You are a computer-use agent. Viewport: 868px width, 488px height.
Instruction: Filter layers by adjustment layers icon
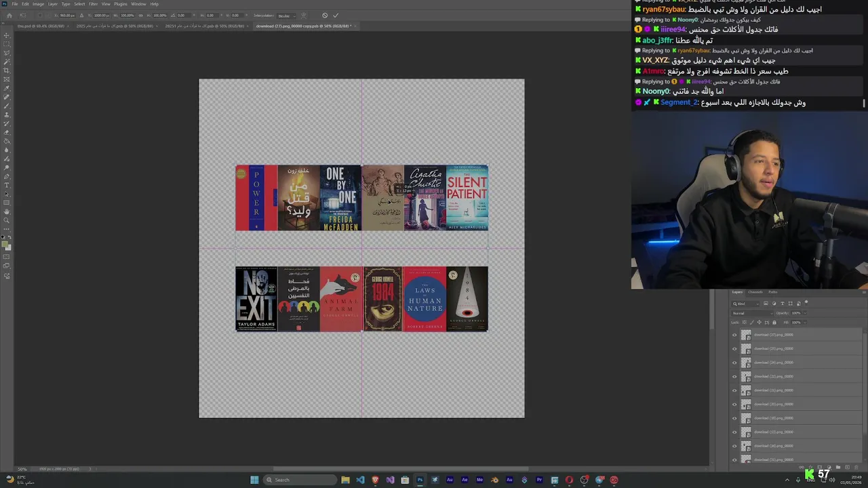[774, 304]
